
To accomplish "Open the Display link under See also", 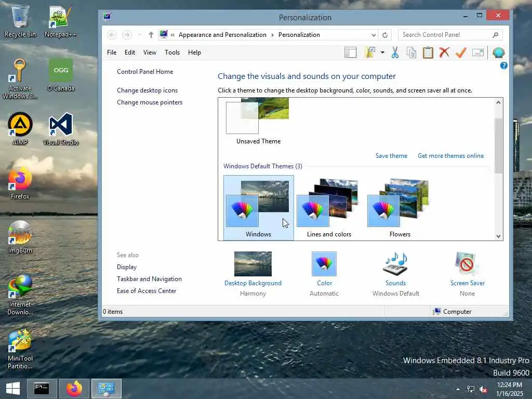I will [x=127, y=267].
